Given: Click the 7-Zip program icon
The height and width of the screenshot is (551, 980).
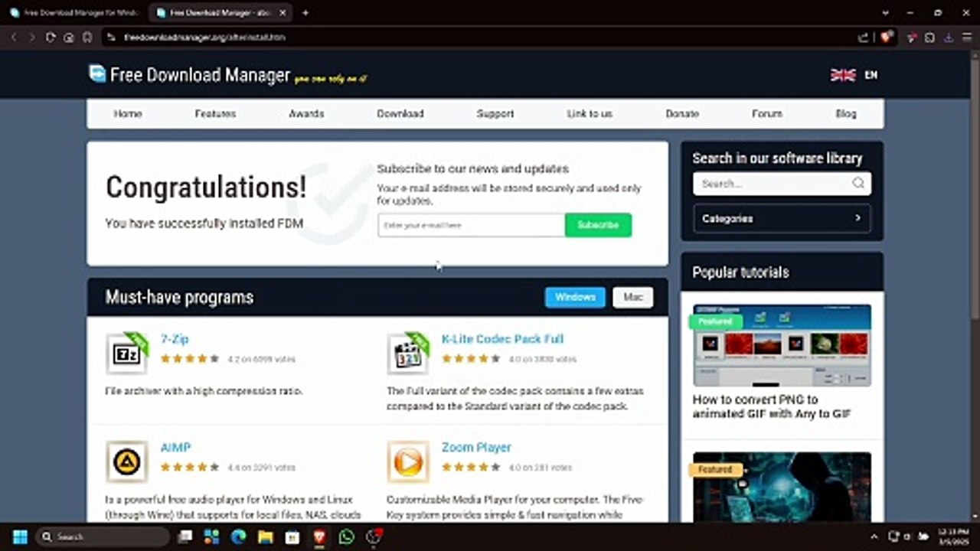Looking at the screenshot, I should [x=126, y=354].
